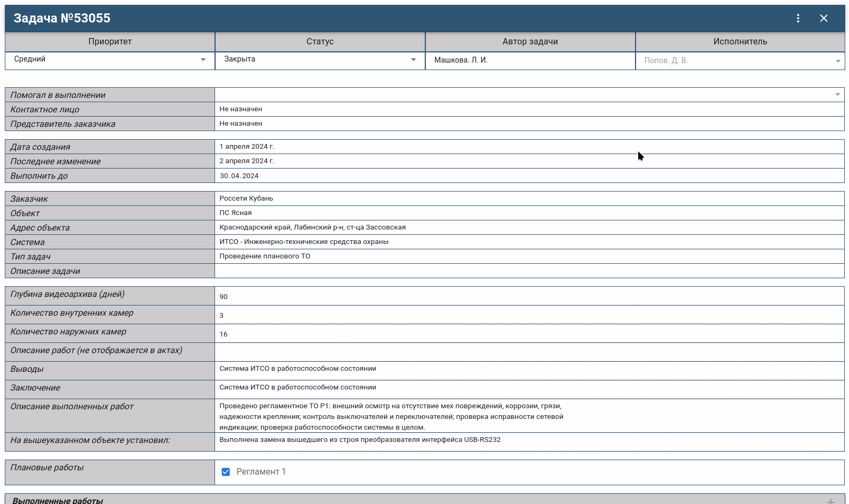The width and height of the screenshot is (849, 504).
Task: Open the Исполнитель dropdown
Action: click(x=740, y=61)
